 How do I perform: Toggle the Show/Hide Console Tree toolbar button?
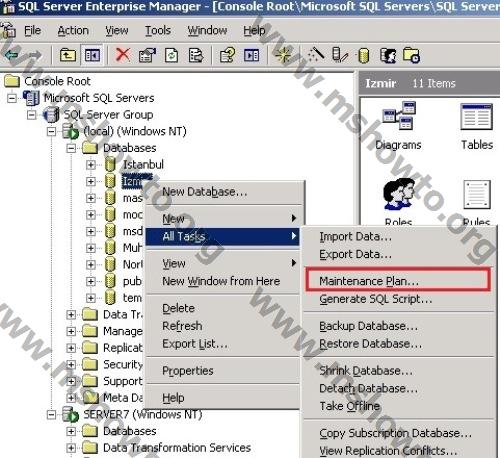(x=92, y=55)
